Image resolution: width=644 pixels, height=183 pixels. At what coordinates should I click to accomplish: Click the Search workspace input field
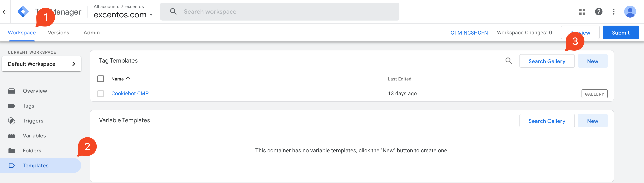pos(280,12)
